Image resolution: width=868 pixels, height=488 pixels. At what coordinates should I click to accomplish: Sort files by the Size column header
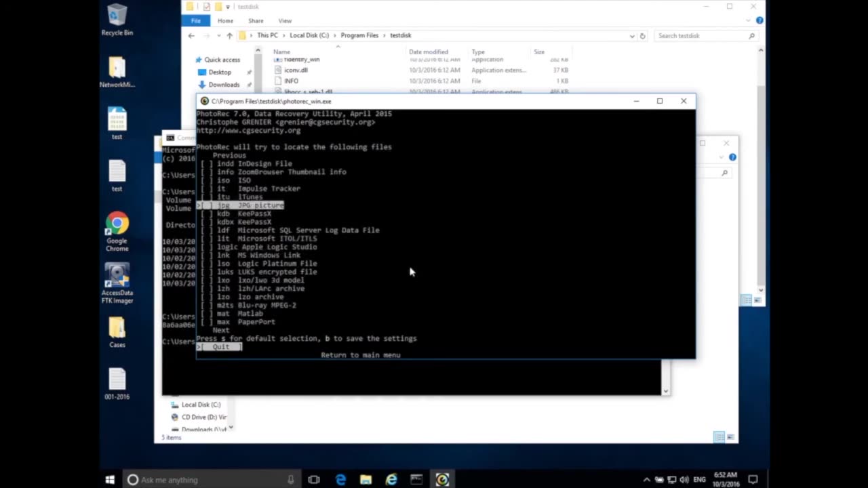tap(539, 52)
